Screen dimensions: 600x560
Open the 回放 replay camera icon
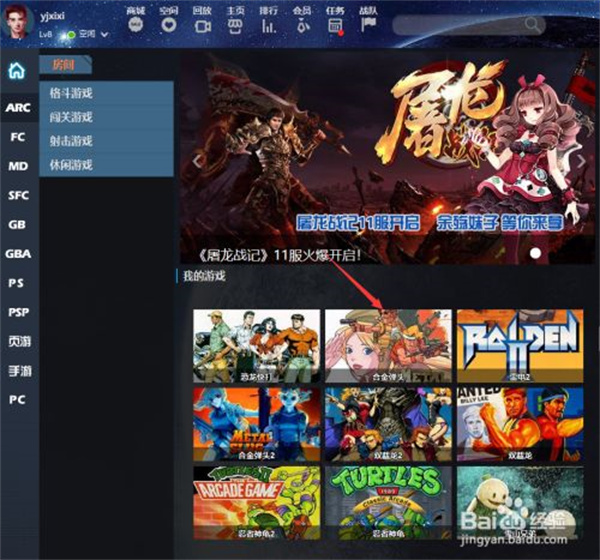(202, 26)
